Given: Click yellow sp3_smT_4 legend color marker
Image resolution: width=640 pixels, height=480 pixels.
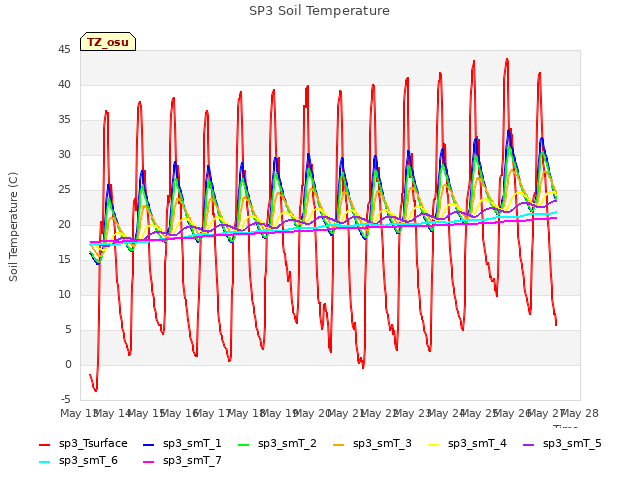Looking at the screenshot, I should [434, 444].
